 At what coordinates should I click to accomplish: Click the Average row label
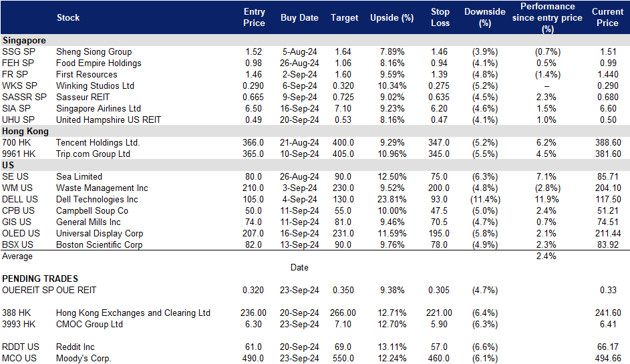click(x=17, y=256)
